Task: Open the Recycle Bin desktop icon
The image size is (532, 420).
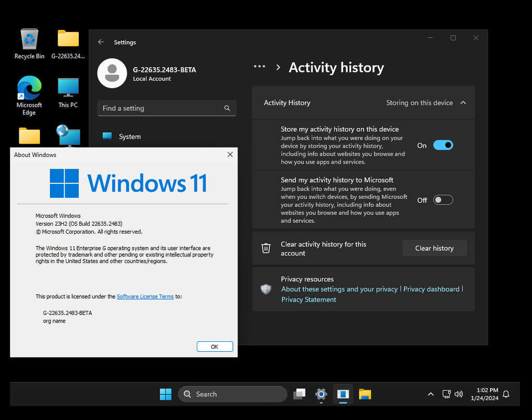Action: coord(29,44)
